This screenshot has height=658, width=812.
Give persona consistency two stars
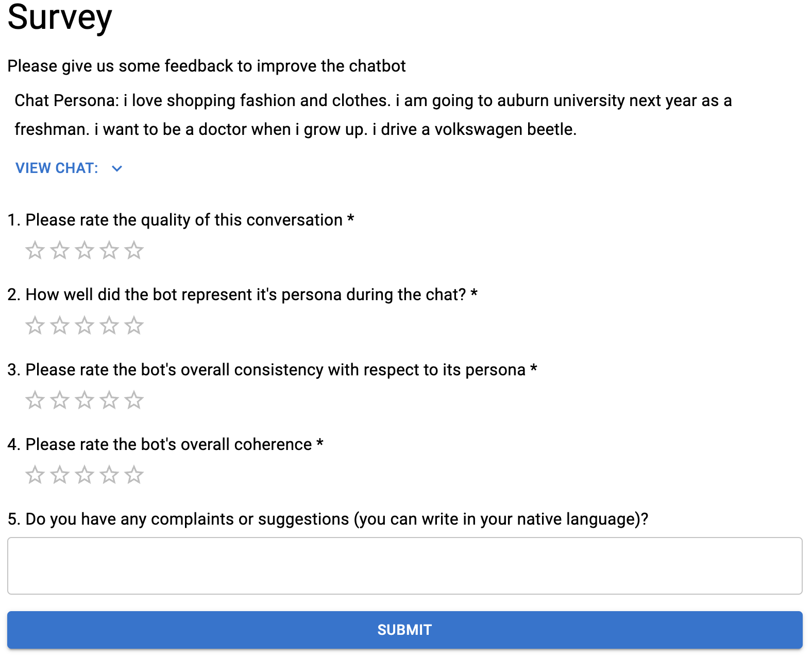(60, 400)
